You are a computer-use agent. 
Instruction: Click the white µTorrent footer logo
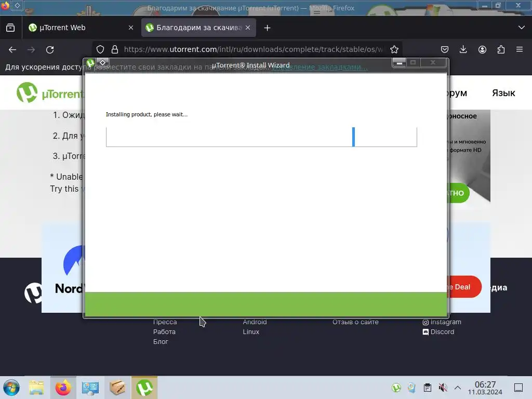click(33, 293)
